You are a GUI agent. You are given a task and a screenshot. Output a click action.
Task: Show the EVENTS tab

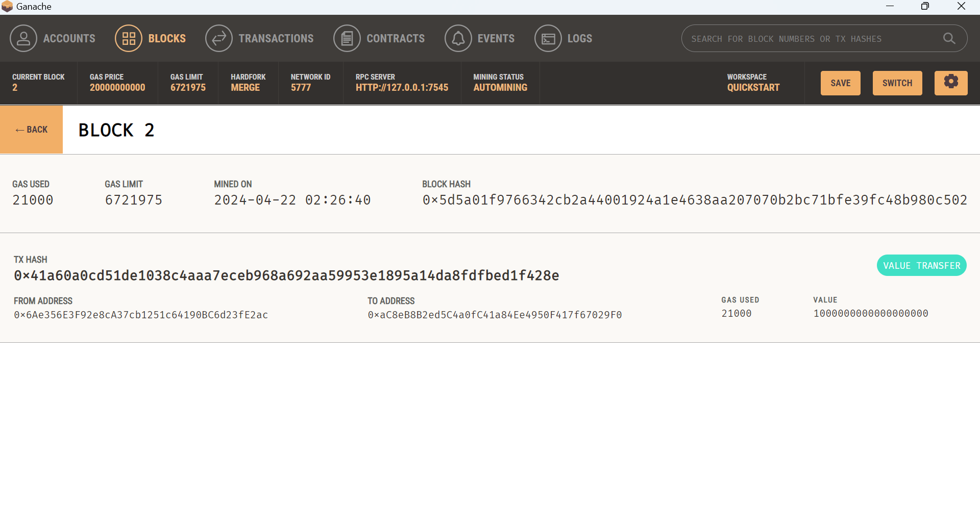point(496,38)
